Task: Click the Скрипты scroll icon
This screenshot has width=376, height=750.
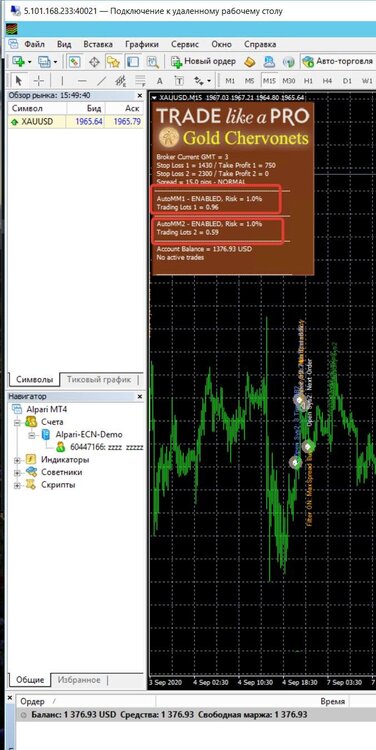Action: 32,485
